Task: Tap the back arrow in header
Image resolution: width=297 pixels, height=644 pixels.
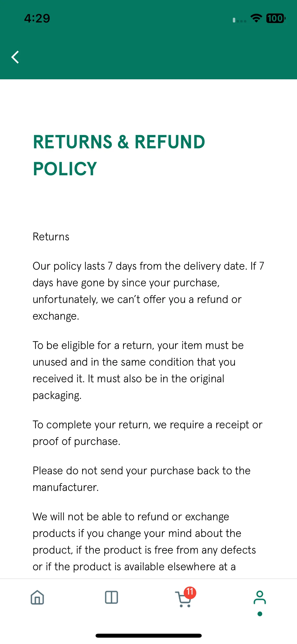Action: (x=15, y=57)
